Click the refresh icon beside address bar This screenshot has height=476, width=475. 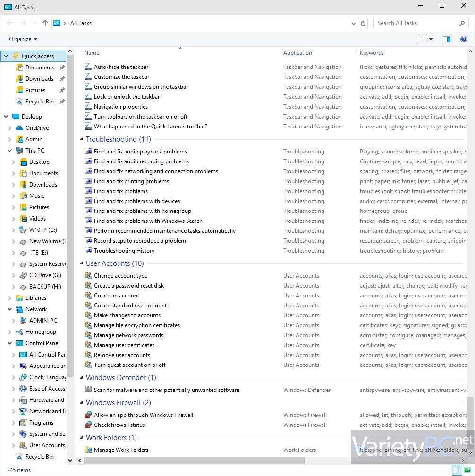point(363,24)
